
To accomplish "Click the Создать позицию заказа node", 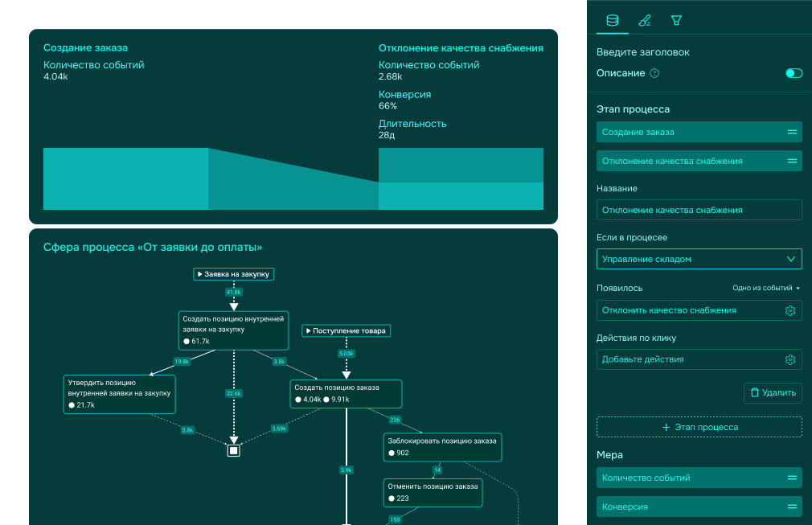I will pyautogui.click(x=346, y=393).
